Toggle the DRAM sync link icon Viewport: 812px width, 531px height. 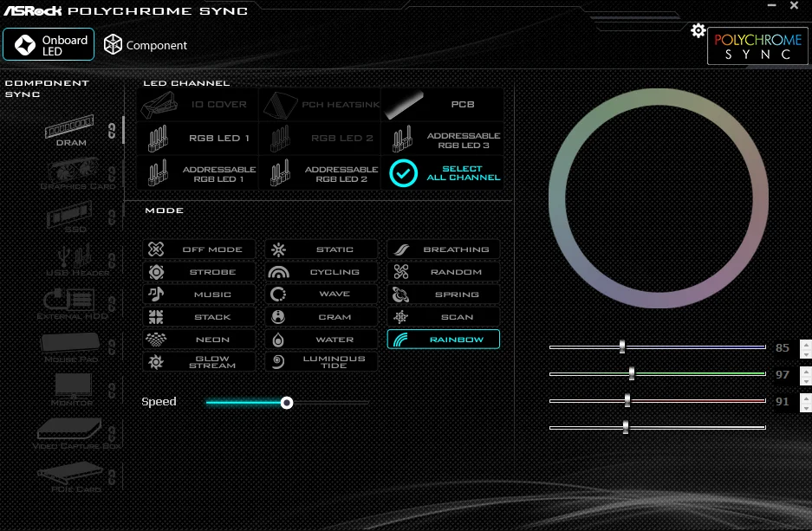point(111,131)
